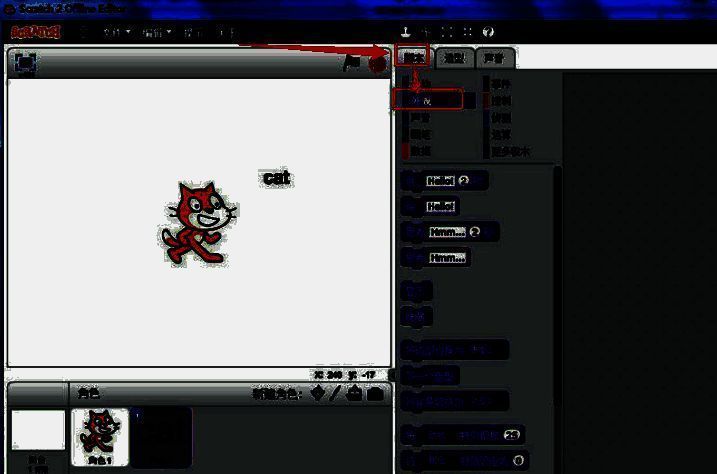
Task: Click the Scratch logo
Action: [x=36, y=32]
